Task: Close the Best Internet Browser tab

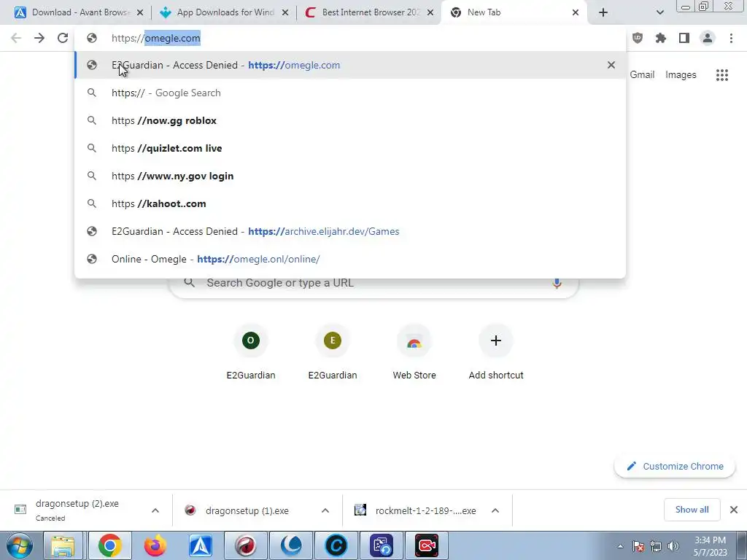Action: click(430, 12)
